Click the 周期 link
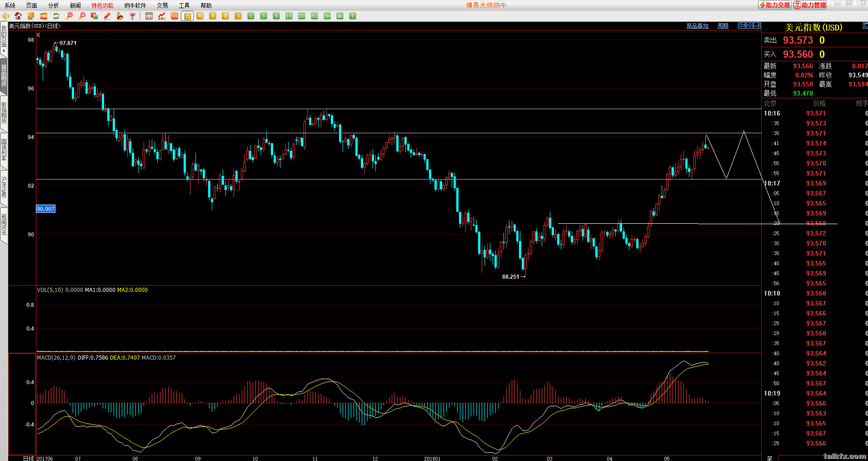868x461 pixels. [x=723, y=26]
